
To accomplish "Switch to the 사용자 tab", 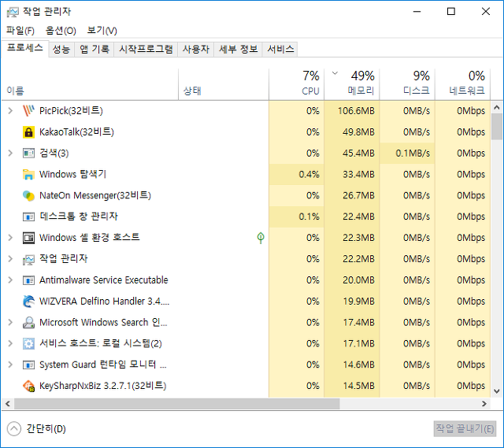I will [x=196, y=50].
